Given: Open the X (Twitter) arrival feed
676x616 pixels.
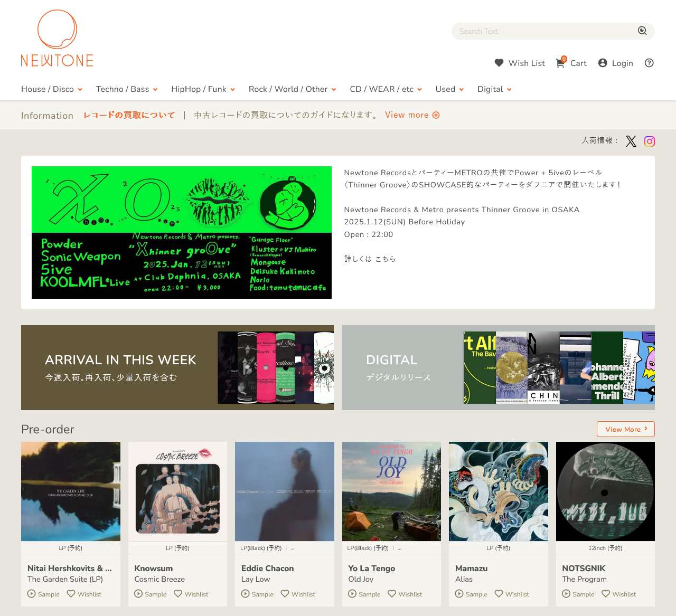Looking at the screenshot, I should coord(631,141).
